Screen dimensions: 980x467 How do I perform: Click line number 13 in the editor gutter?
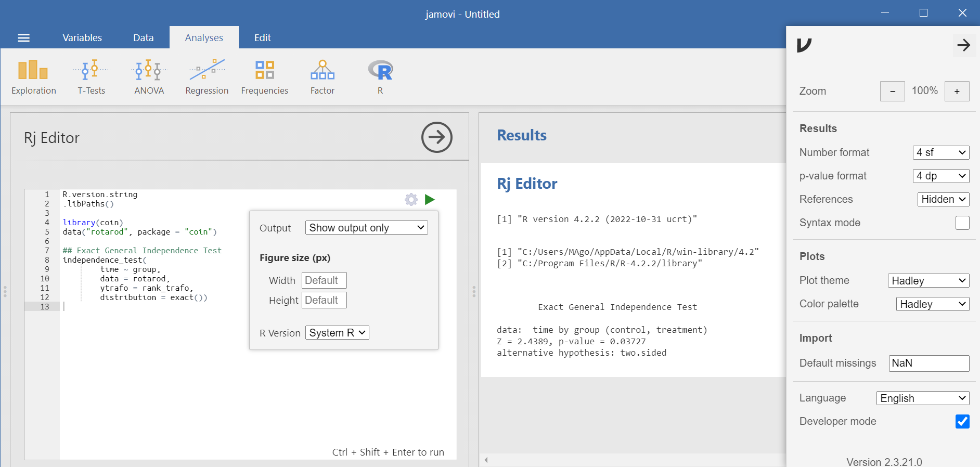click(x=45, y=307)
